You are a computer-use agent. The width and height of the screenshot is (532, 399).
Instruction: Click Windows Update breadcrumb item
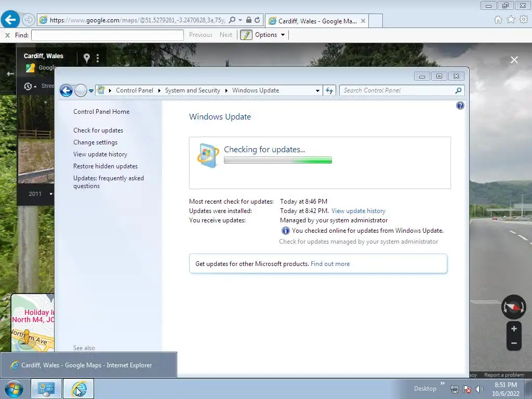(256, 90)
